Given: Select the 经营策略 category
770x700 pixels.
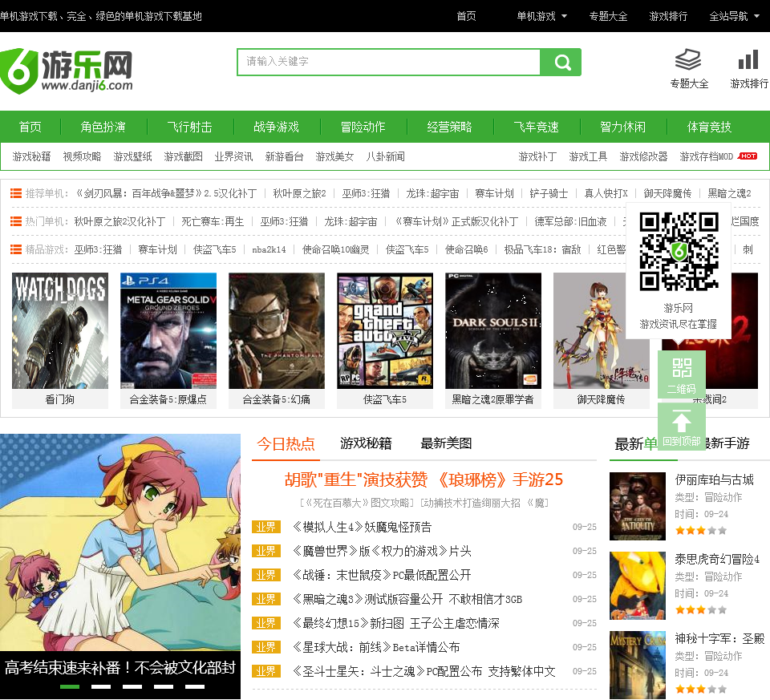Looking at the screenshot, I should click(449, 127).
